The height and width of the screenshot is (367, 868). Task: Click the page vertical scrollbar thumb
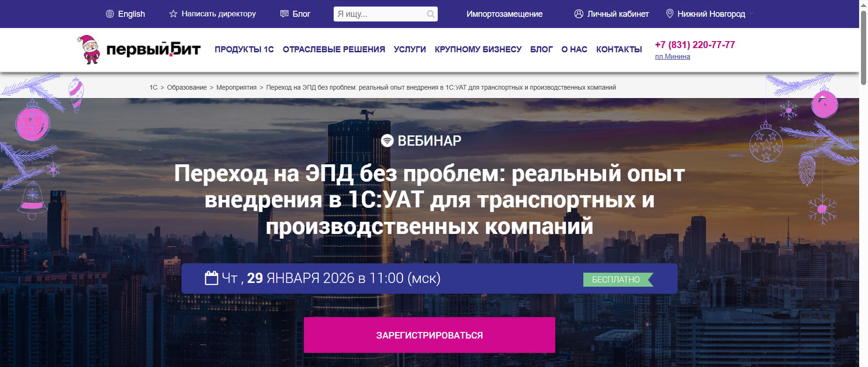[x=863, y=48]
